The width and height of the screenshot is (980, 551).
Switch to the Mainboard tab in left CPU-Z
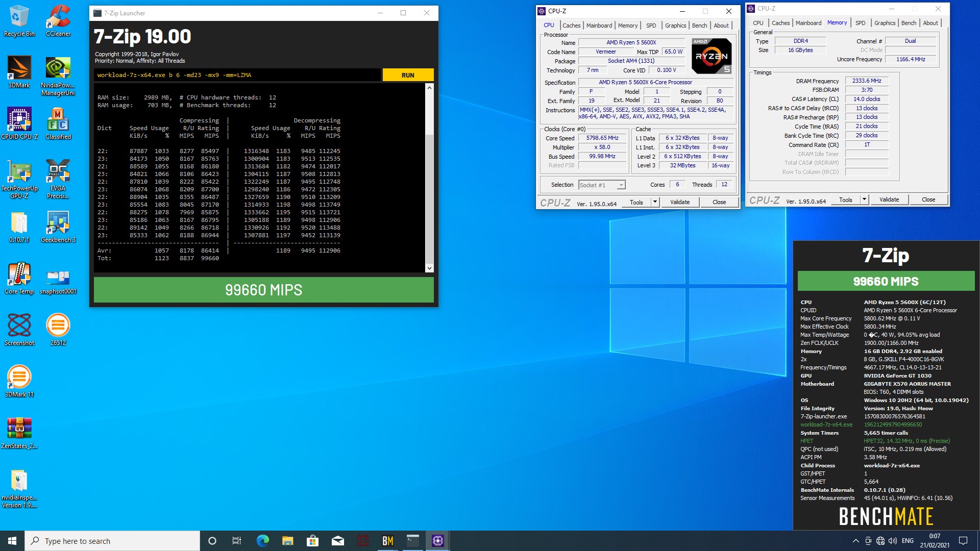pos(599,26)
